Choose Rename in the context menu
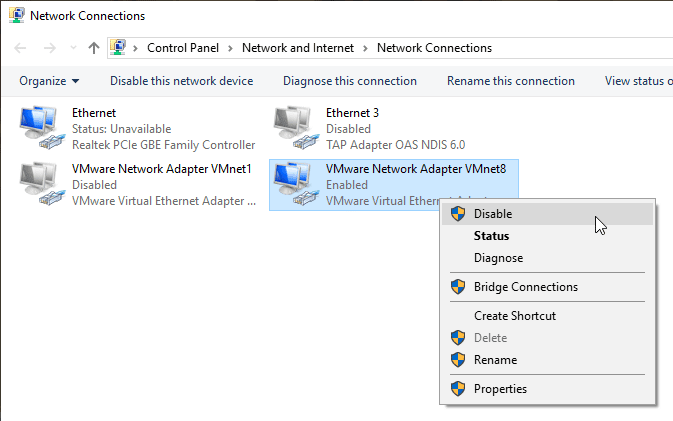 coord(547,360)
